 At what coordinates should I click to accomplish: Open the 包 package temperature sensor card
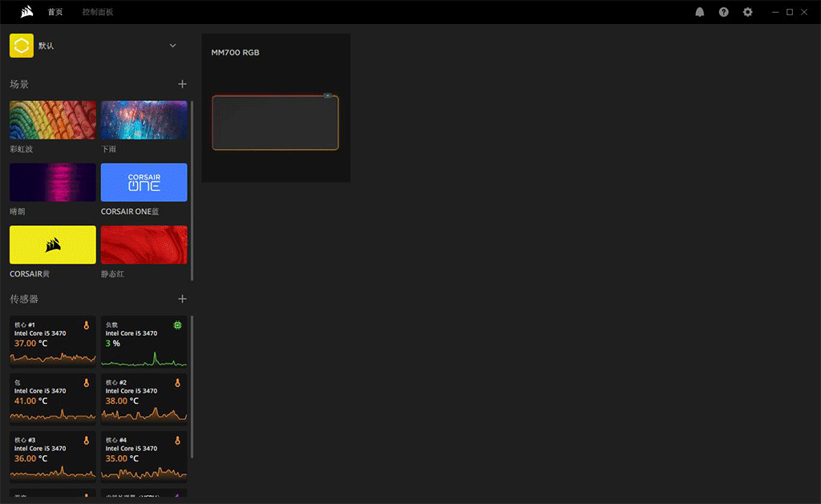[53, 399]
